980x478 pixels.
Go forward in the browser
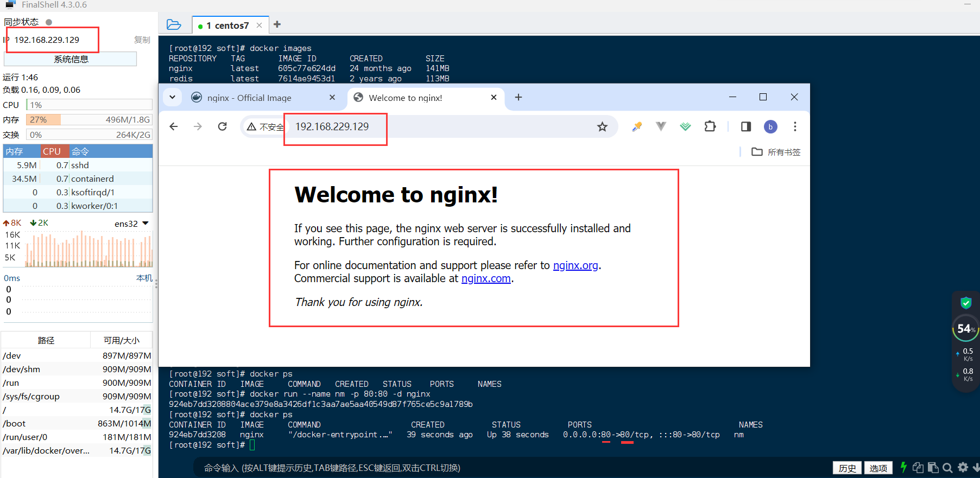[x=198, y=126]
